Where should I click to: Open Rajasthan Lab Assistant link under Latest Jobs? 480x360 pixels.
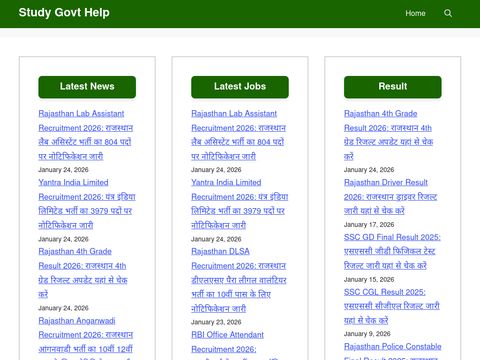coord(238,135)
